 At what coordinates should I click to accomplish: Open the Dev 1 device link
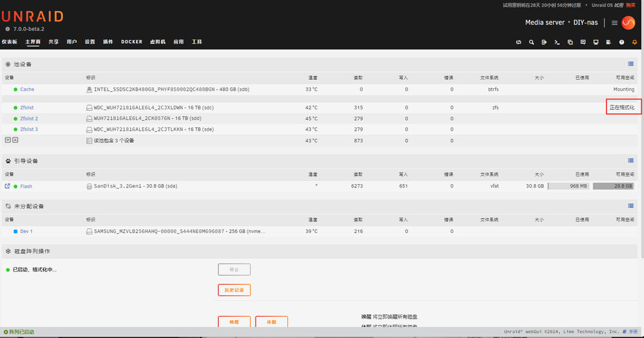point(26,231)
